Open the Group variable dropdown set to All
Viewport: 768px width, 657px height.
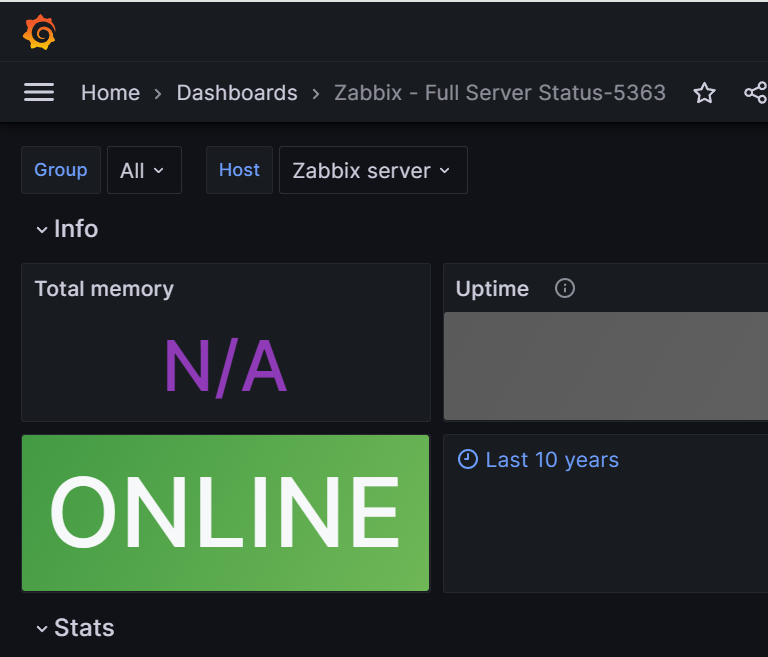click(144, 170)
